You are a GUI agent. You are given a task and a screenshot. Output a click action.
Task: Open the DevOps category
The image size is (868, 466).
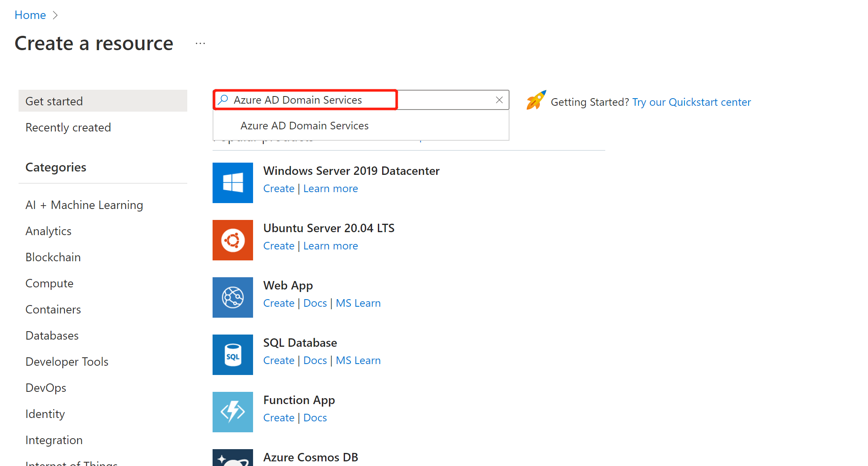tap(46, 388)
